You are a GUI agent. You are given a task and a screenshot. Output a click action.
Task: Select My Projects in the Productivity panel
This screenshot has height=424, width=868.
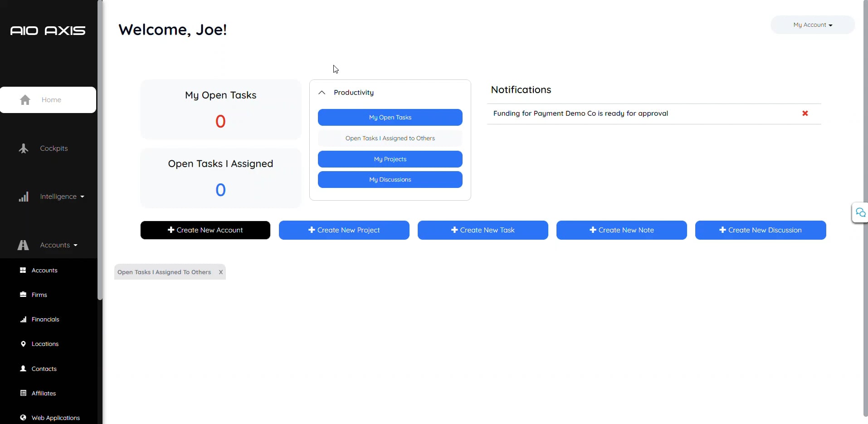pyautogui.click(x=390, y=159)
